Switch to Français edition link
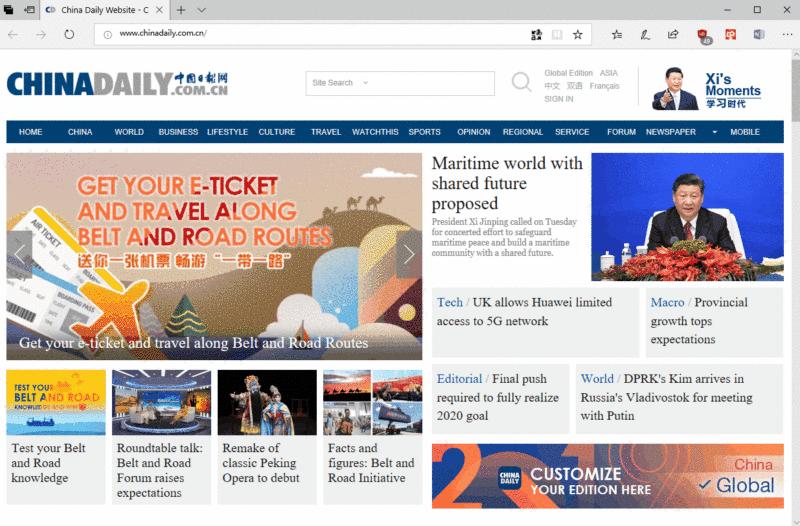This screenshot has width=800, height=526. [605, 86]
